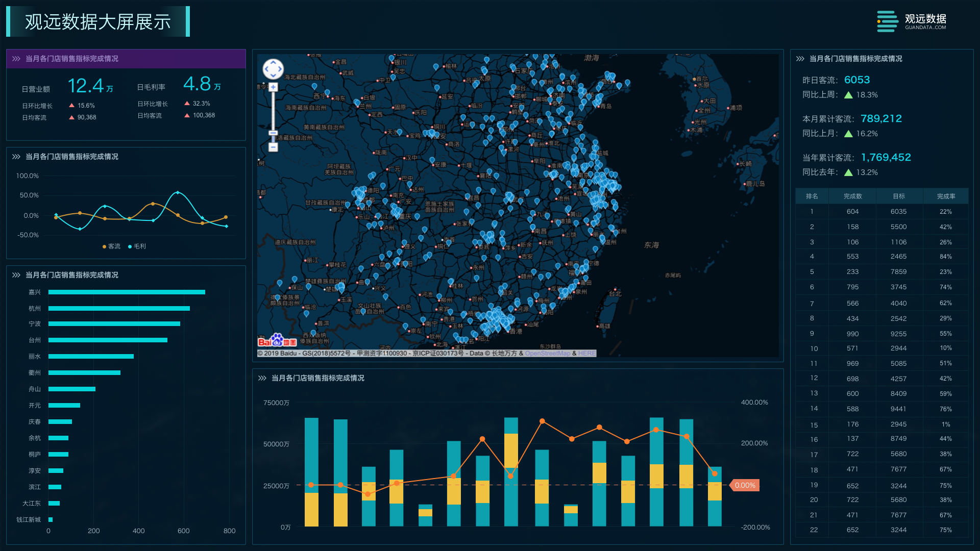Click the map pan compass control

pyautogui.click(x=273, y=69)
